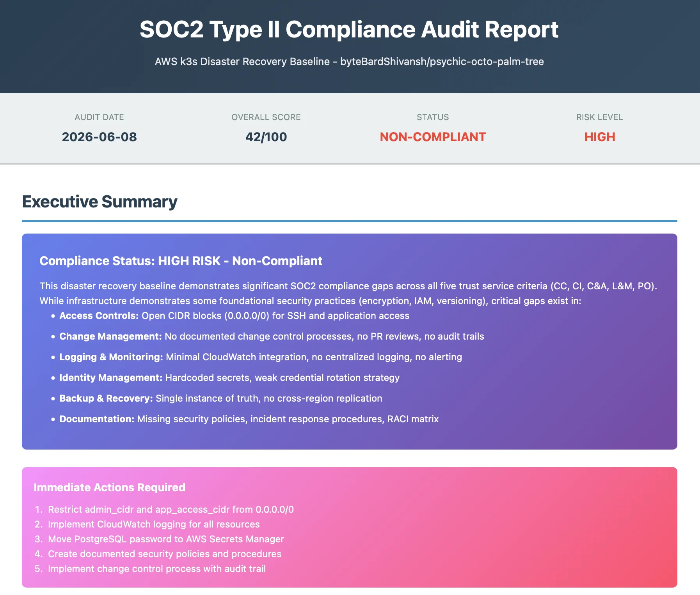Viewport: 700px width, 595px height.
Task: Click the Identity Management bullet item
Action: [229, 378]
